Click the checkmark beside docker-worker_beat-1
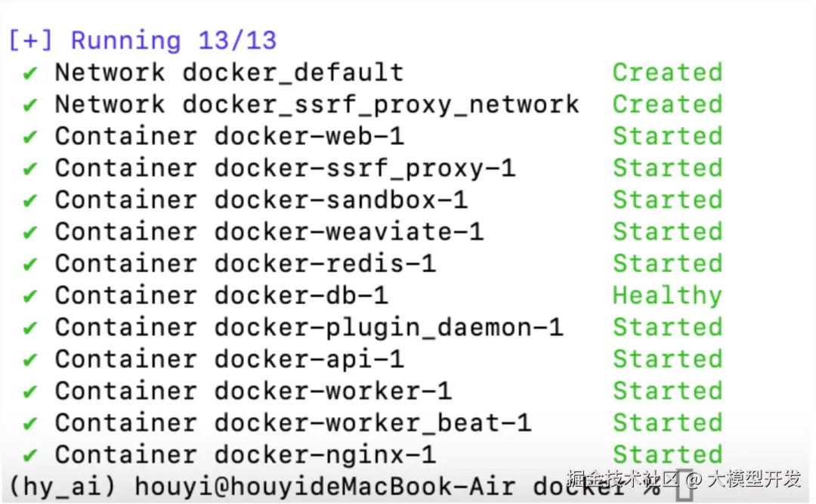The width and height of the screenshot is (816, 504). click(30, 423)
